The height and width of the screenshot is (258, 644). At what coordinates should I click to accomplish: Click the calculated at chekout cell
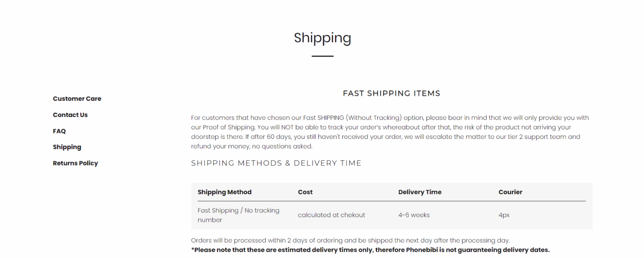point(331,215)
